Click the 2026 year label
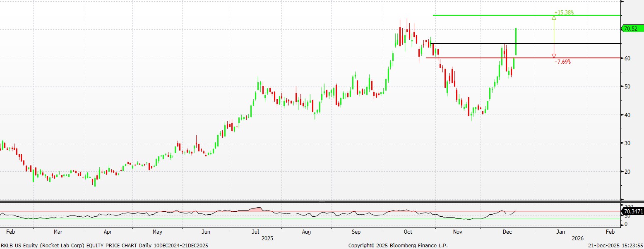Screen dimensions: 644x249 pyautogui.click(x=578, y=239)
